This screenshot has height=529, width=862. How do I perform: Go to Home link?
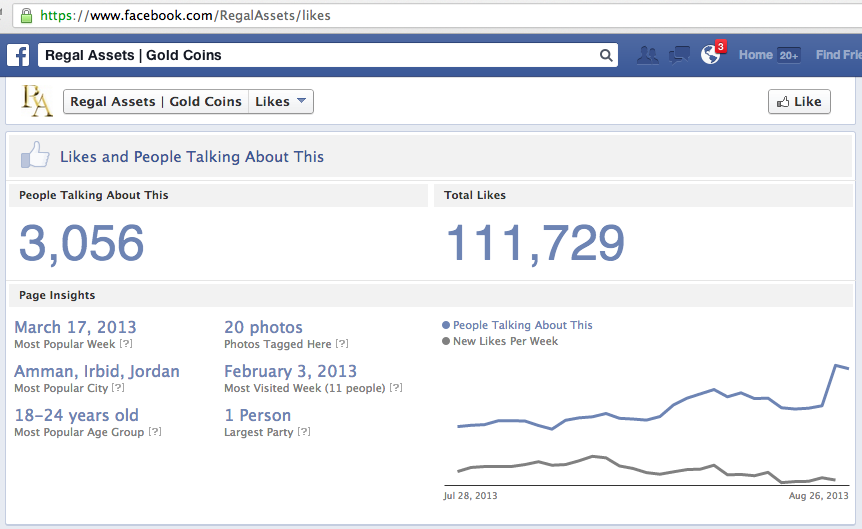coord(755,55)
